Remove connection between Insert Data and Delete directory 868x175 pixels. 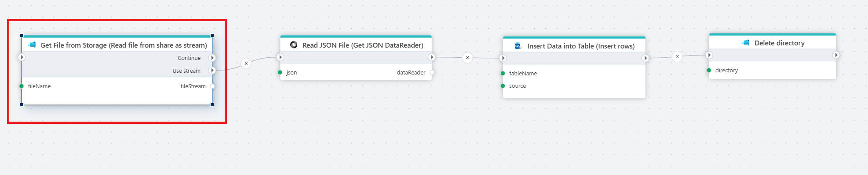(x=677, y=56)
